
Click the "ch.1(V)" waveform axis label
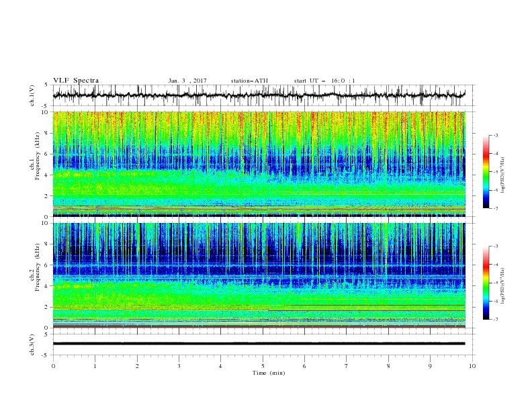(x=32, y=95)
